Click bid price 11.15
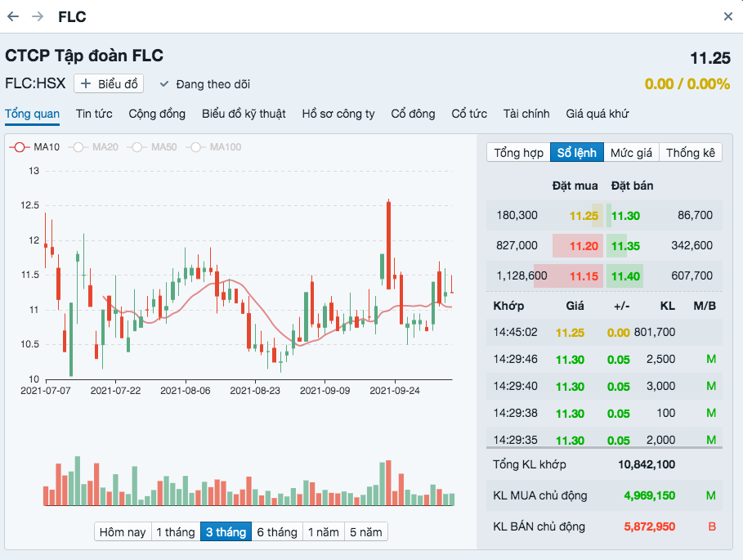The height and width of the screenshot is (560, 743). click(x=584, y=276)
